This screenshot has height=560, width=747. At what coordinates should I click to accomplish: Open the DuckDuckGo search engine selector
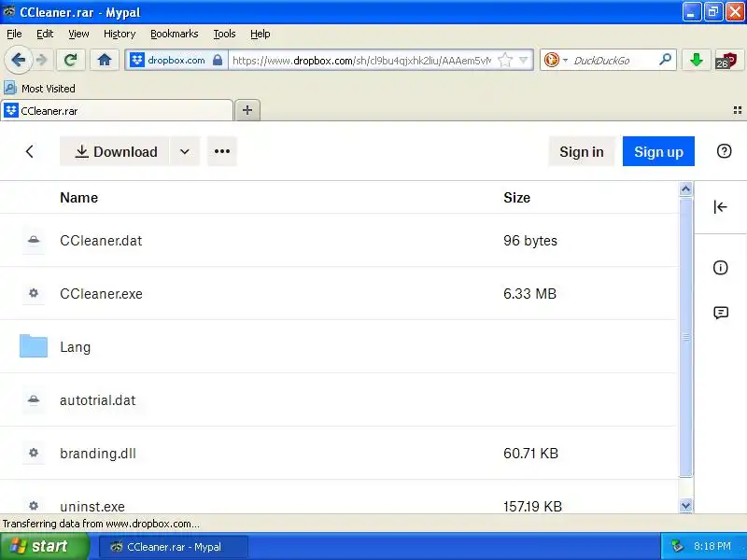click(556, 60)
